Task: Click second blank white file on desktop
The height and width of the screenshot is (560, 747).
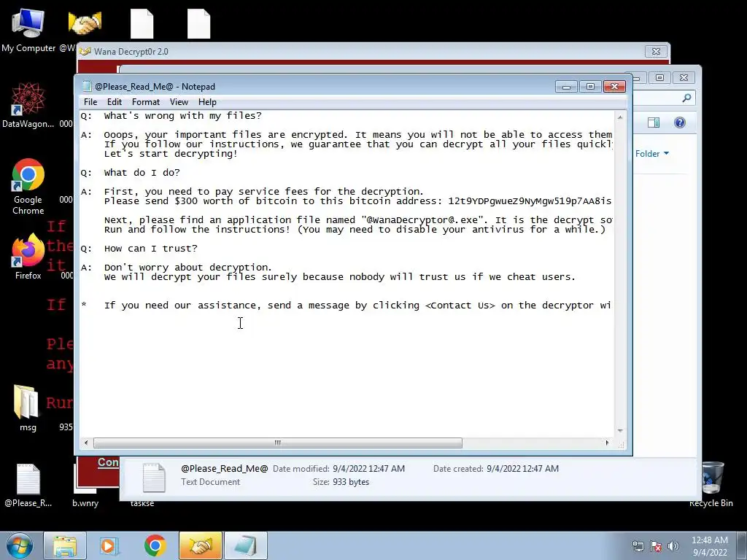Action: click(198, 24)
